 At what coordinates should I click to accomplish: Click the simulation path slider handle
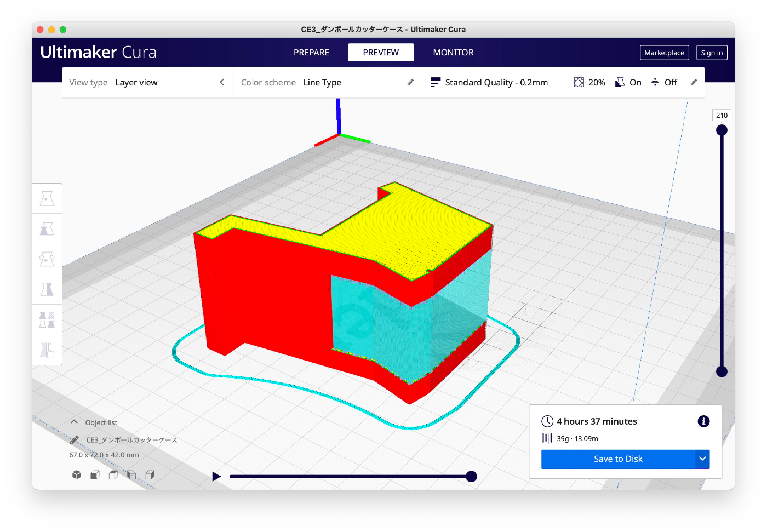point(471,477)
